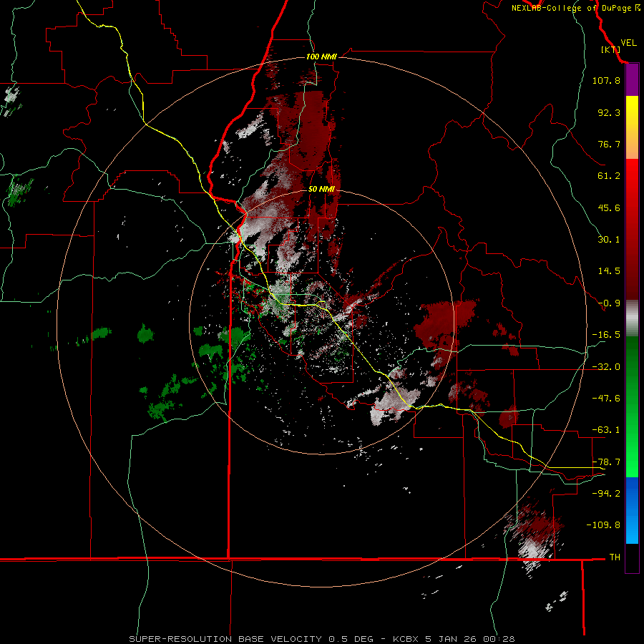Select the 30.1 legend value

[609, 240]
